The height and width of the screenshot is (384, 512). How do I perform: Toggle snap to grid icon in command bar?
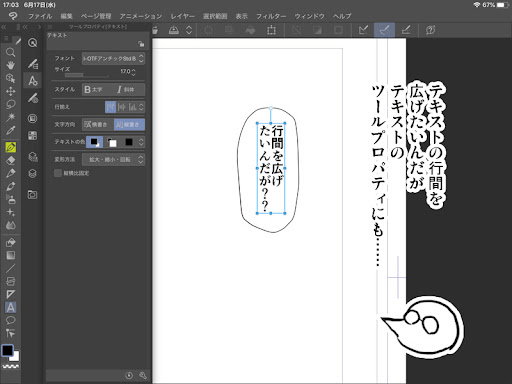coord(406,30)
